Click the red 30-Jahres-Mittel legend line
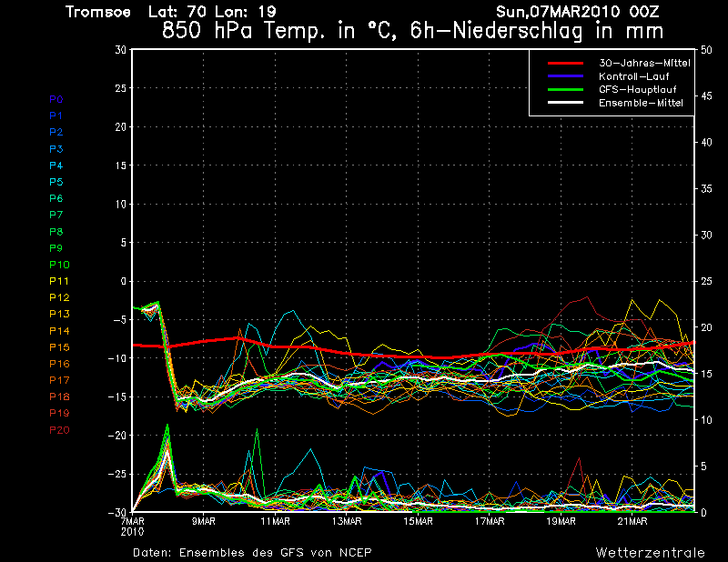 coord(564,64)
